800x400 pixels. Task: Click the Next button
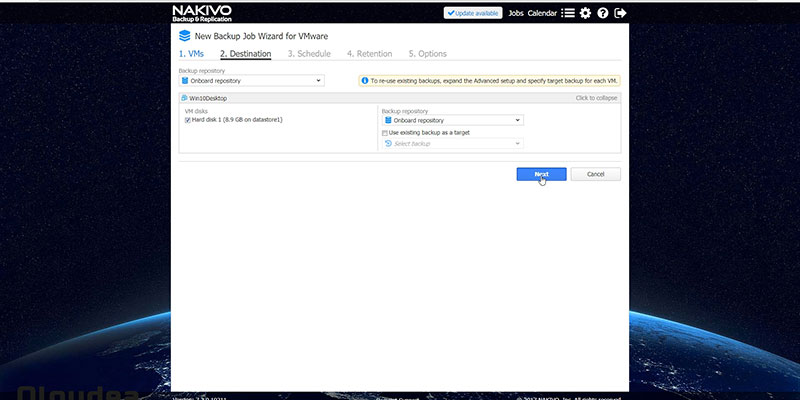click(541, 174)
